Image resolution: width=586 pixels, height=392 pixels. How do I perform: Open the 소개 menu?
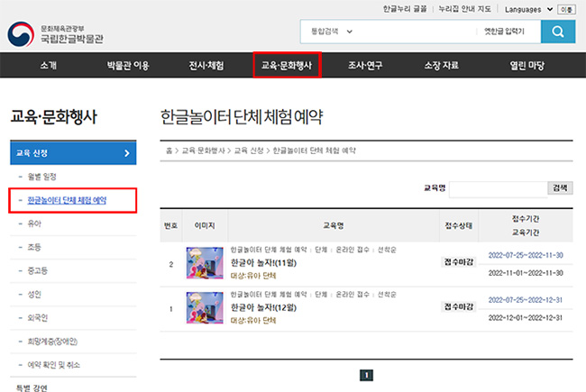pos(48,66)
